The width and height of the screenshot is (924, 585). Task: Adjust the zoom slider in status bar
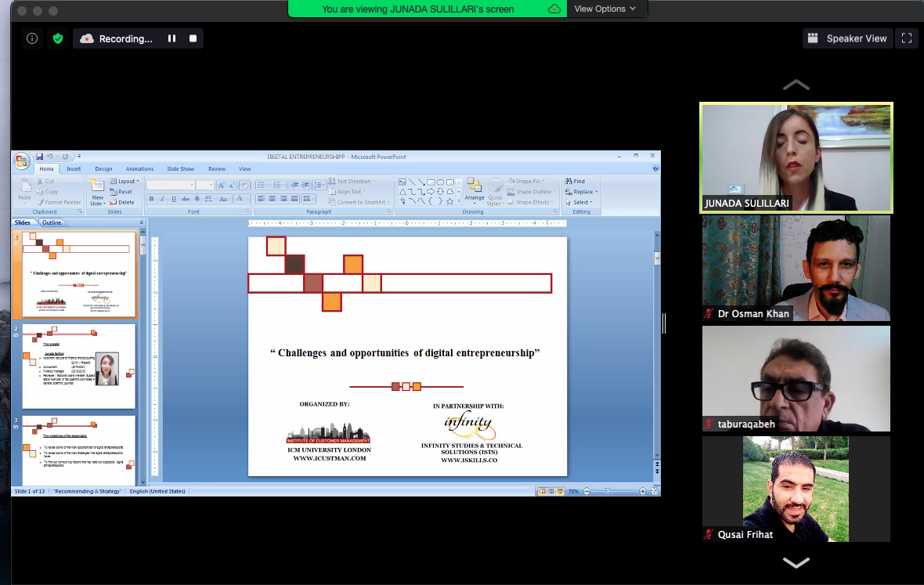608,491
